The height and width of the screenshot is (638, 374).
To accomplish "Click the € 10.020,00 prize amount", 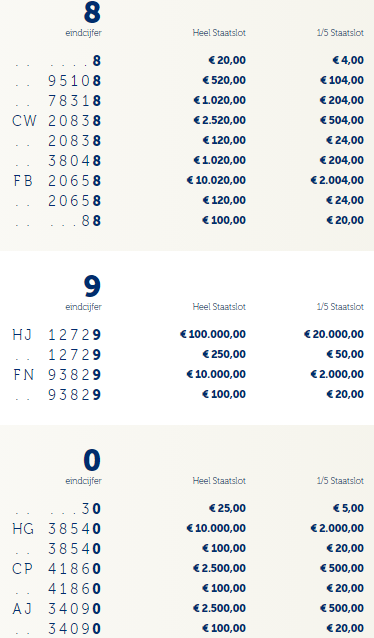I will (216, 180).
